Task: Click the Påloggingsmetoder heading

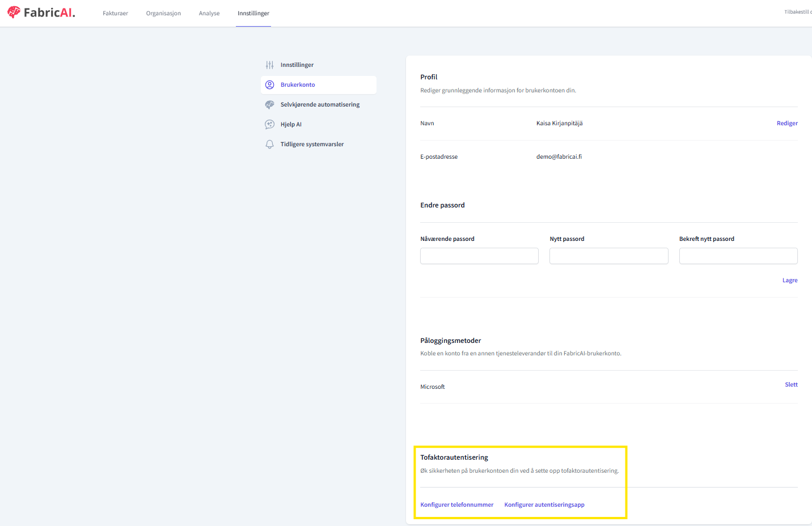Action: [451, 341]
